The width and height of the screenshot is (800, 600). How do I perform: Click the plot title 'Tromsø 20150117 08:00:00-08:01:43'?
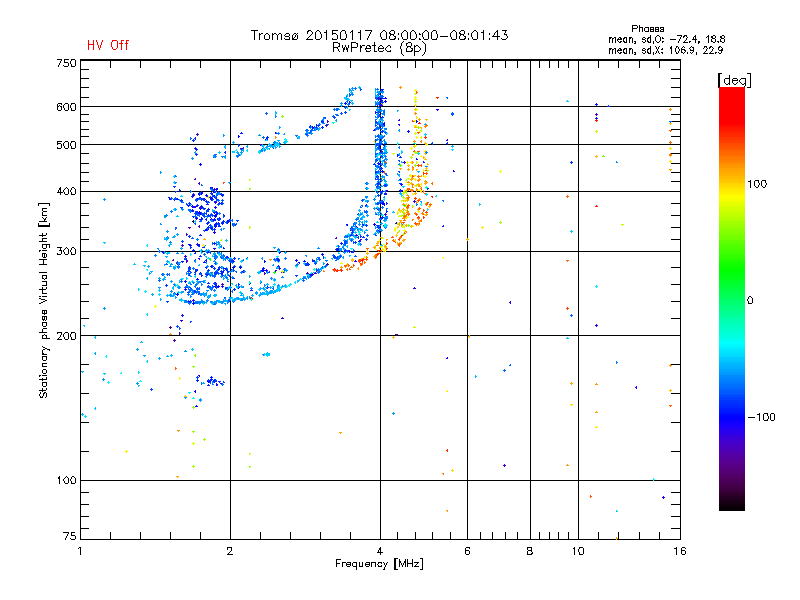(x=380, y=35)
